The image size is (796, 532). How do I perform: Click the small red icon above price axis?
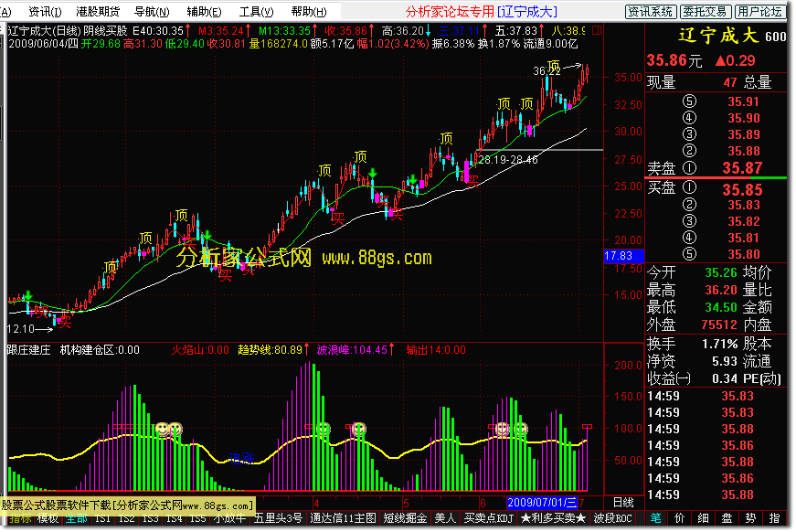(x=597, y=30)
